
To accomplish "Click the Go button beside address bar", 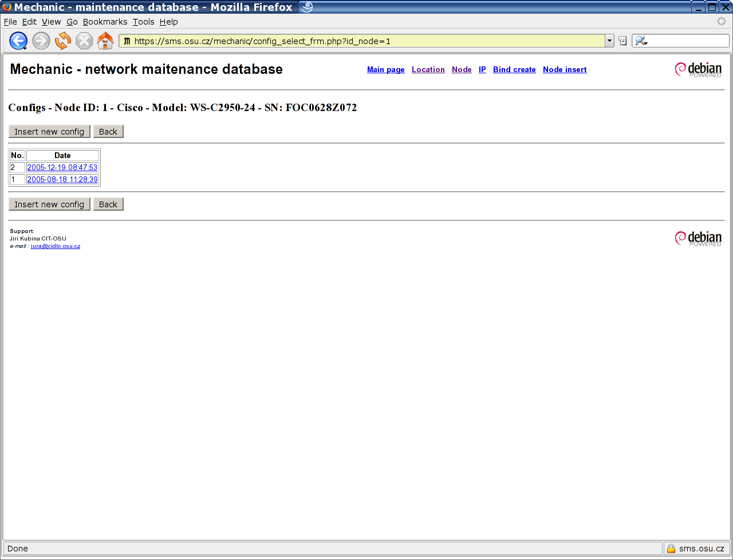I will pos(622,41).
